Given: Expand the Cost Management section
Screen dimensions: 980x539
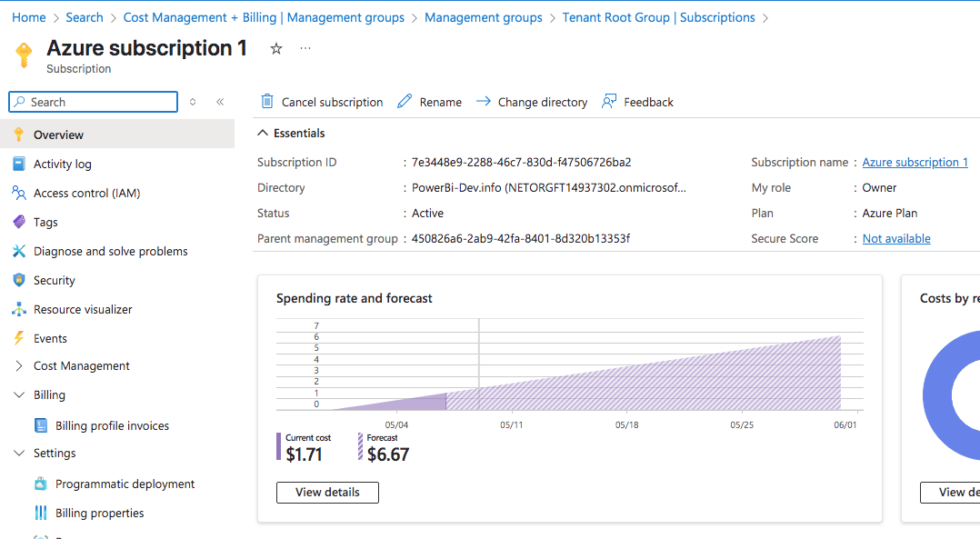Looking at the screenshot, I should pos(19,365).
